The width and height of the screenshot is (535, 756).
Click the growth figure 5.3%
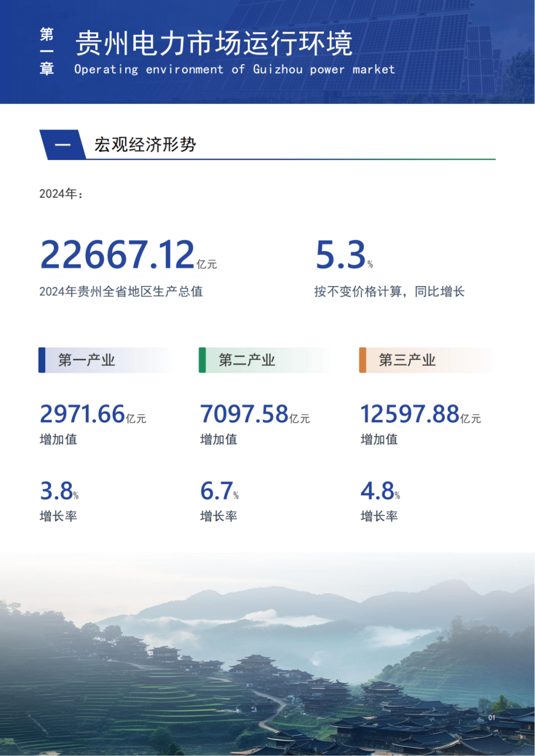click(344, 255)
